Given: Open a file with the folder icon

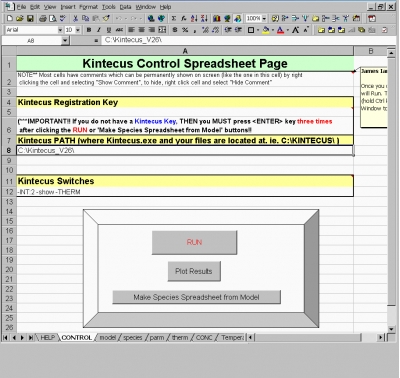Looking at the screenshot, I should pos(20,19).
